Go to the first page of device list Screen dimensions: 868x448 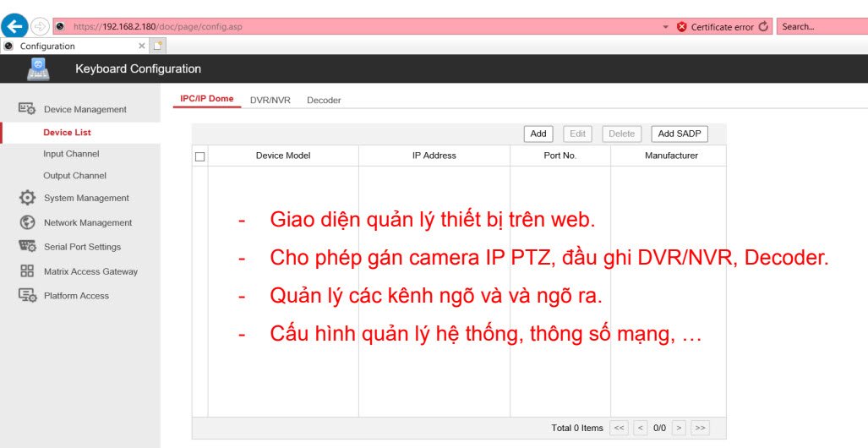point(620,429)
